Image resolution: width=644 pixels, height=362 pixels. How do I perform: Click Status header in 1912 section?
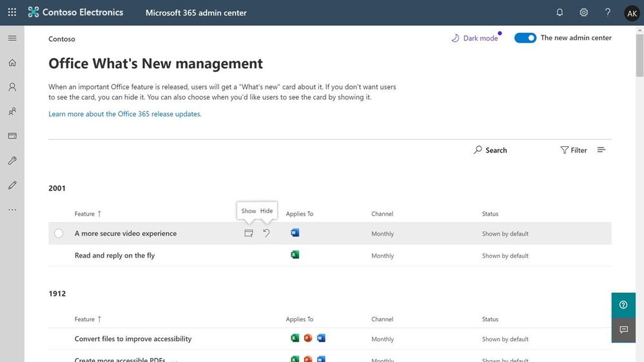click(490, 319)
